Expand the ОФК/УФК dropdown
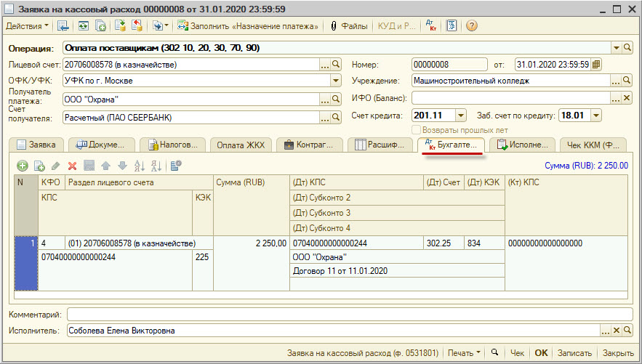The width and height of the screenshot is (642, 364). click(336, 81)
